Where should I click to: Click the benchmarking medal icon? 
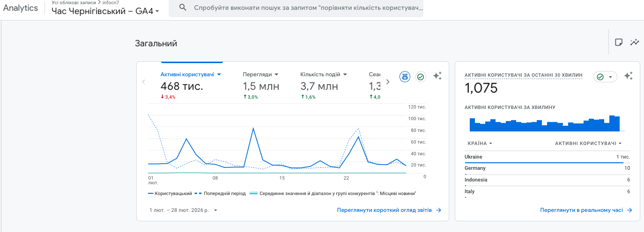point(405,77)
